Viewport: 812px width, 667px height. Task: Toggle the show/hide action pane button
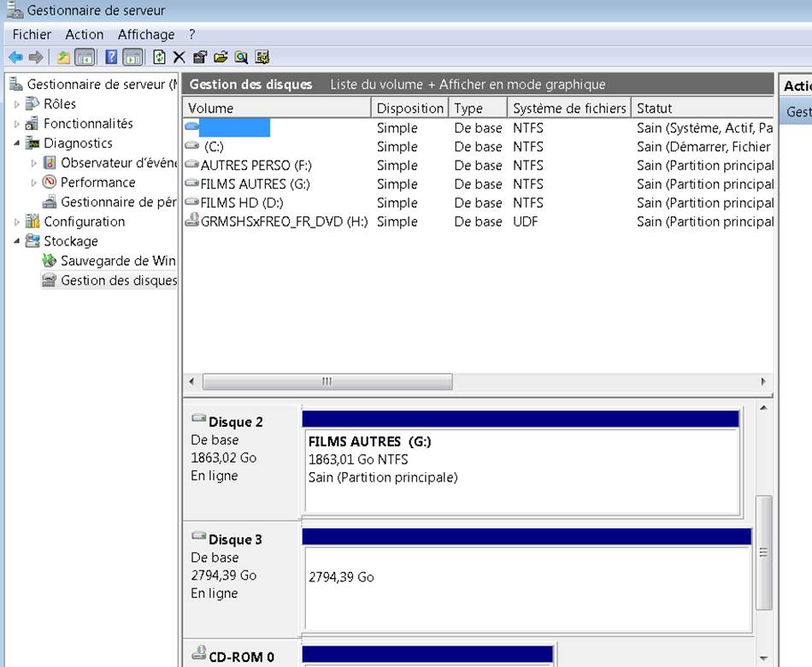pyautogui.click(x=132, y=57)
